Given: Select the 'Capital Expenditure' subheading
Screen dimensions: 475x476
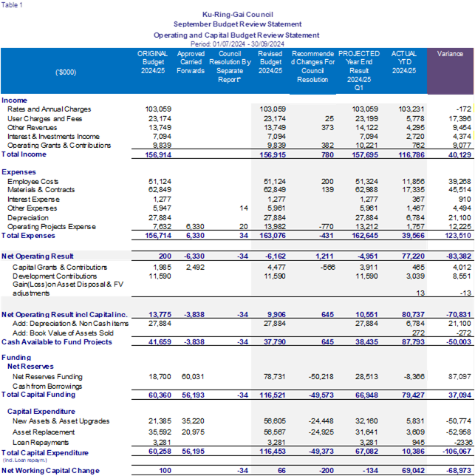Looking at the screenshot, I should 41,412.
